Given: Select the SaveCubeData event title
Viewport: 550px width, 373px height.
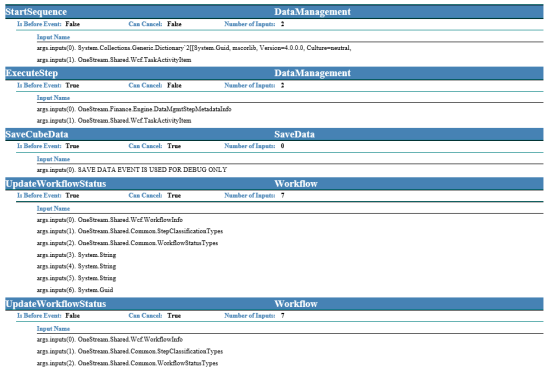Looking at the screenshot, I should [37, 134].
